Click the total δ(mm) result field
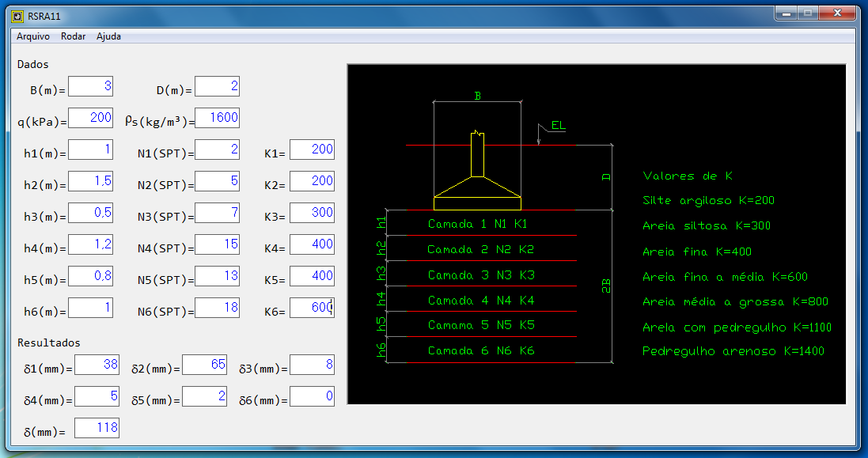868x458 pixels. coord(97,428)
